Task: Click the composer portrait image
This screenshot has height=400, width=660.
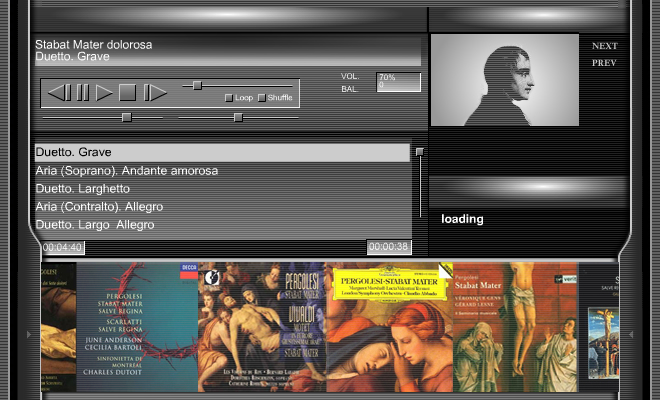Action: (505, 80)
